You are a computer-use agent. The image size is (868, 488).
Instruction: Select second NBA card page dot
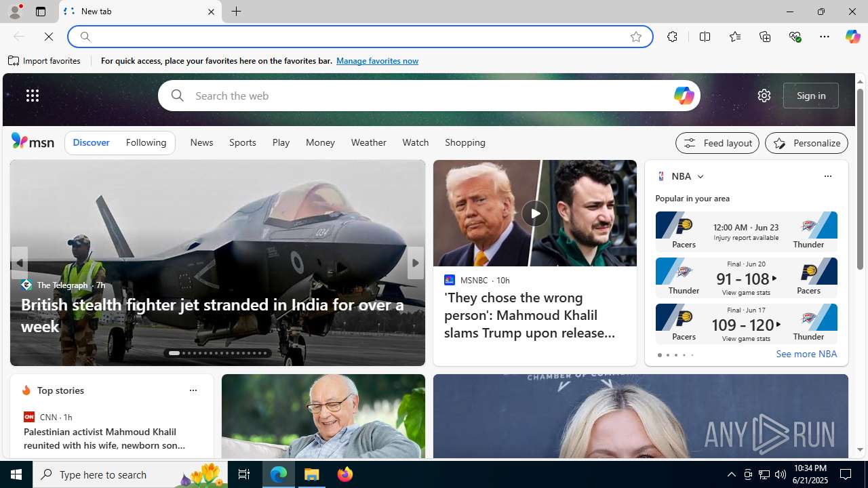tap(667, 355)
